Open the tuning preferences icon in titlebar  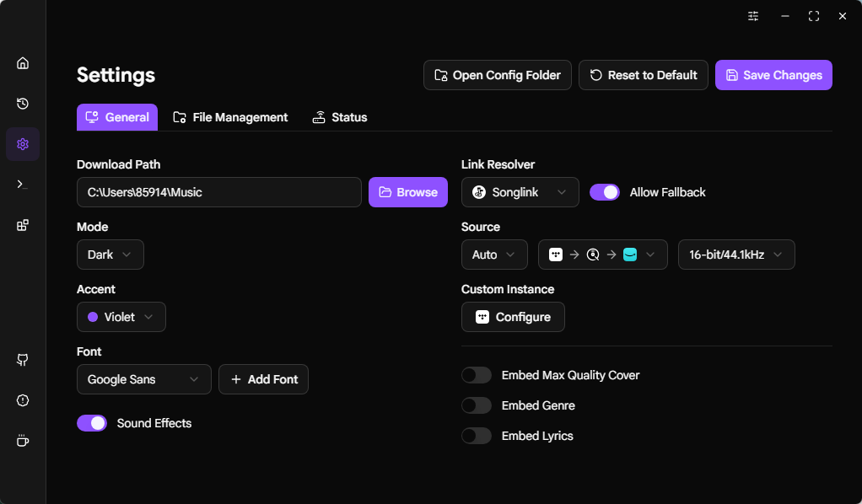[752, 16]
